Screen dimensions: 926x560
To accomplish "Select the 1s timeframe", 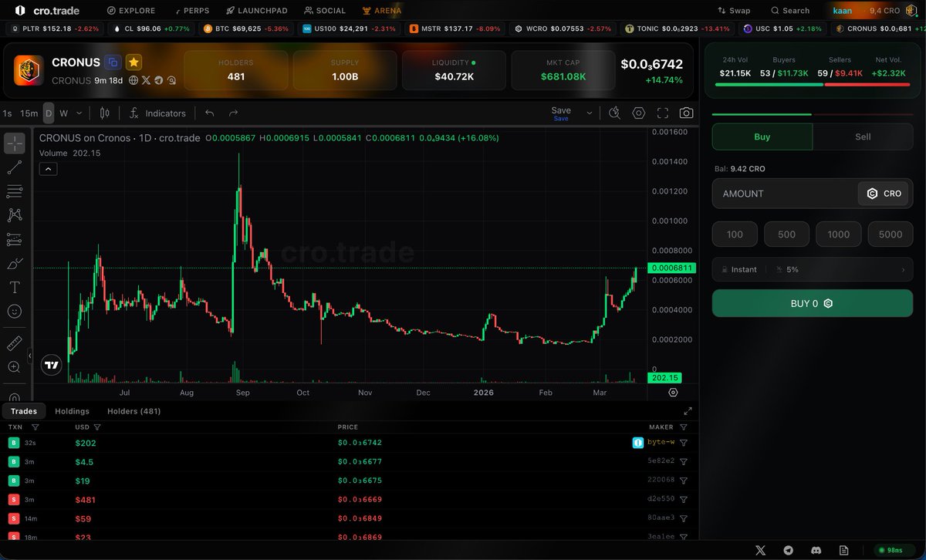I will coord(7,113).
